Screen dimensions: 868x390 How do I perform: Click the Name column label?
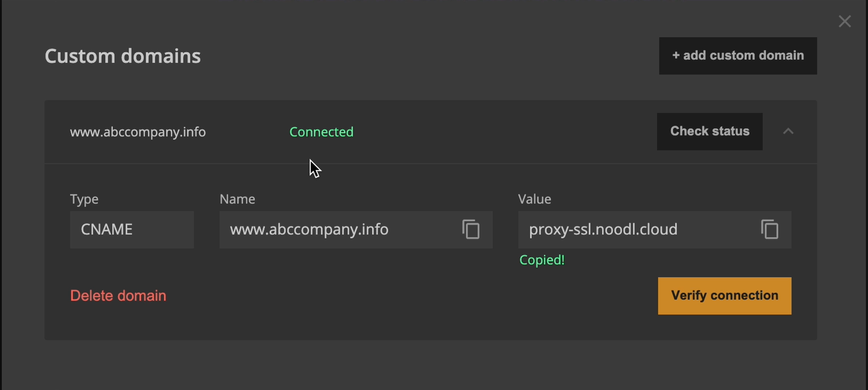pos(237,199)
